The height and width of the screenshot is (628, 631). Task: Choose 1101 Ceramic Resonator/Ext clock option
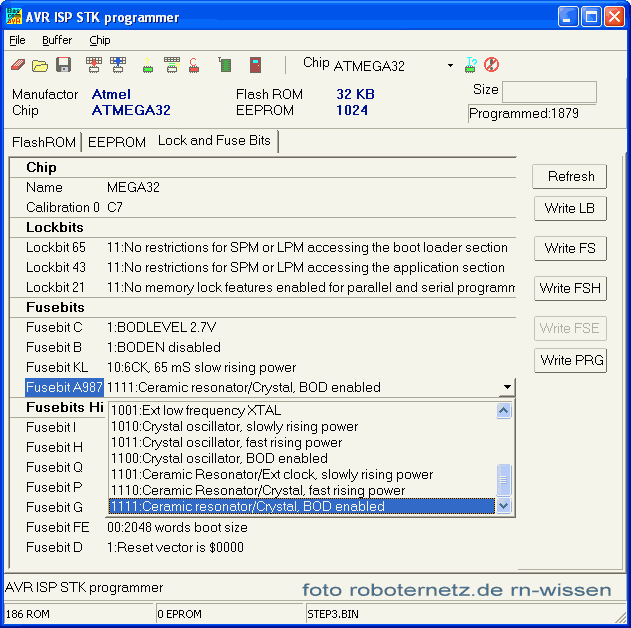270,474
